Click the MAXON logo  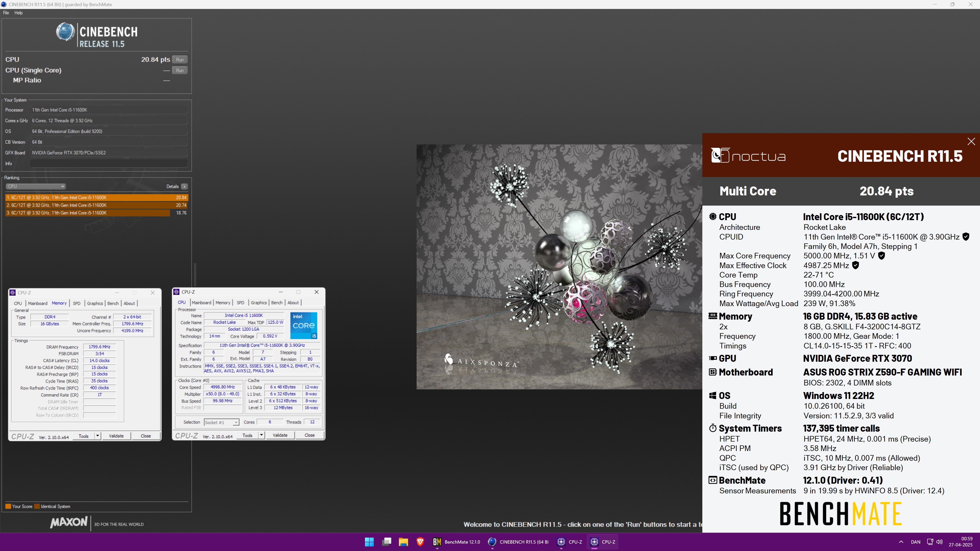[69, 522]
